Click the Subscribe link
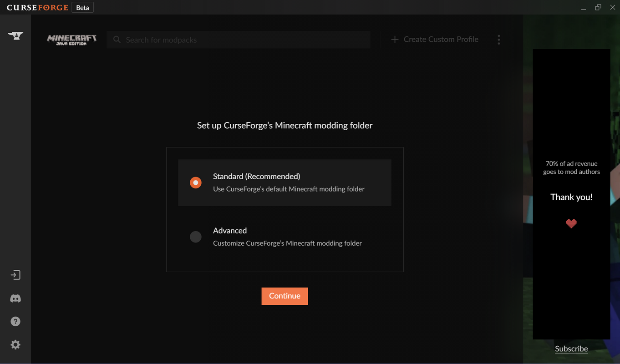The width and height of the screenshot is (620, 364). (571, 349)
